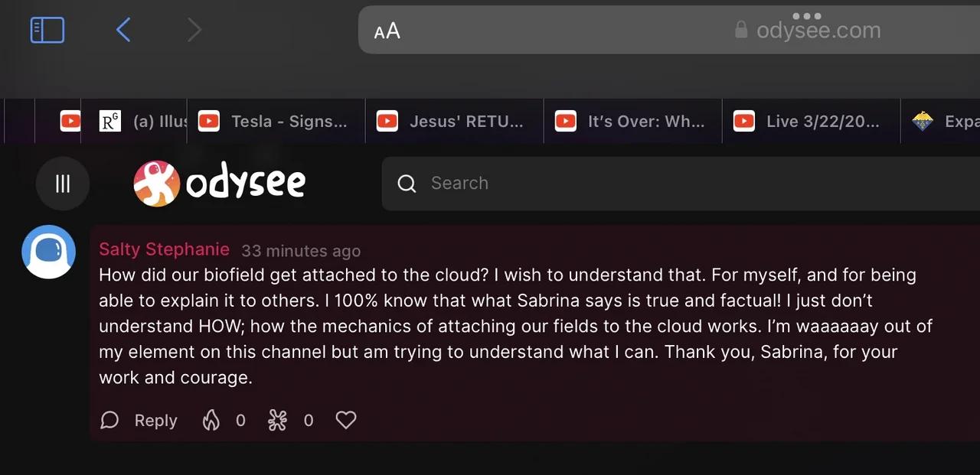Switch to the "It's Over: Wh..." tab

click(632, 121)
